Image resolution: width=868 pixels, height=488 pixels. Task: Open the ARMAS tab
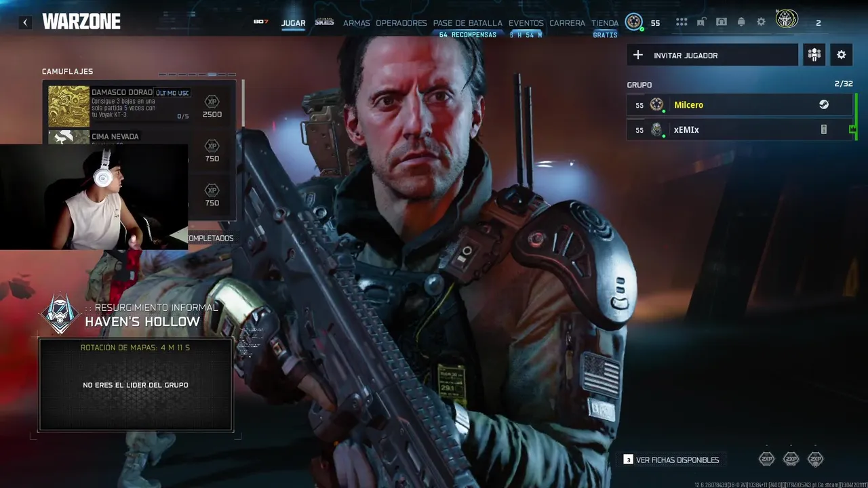[x=356, y=23]
